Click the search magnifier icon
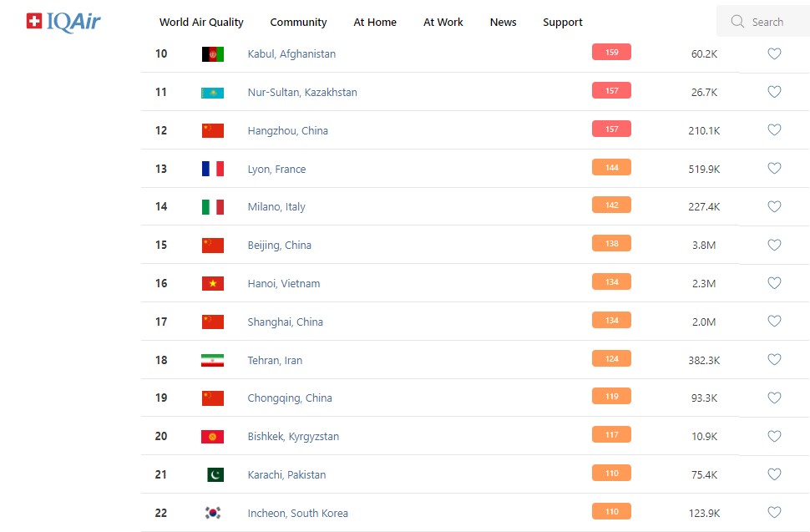 (737, 22)
